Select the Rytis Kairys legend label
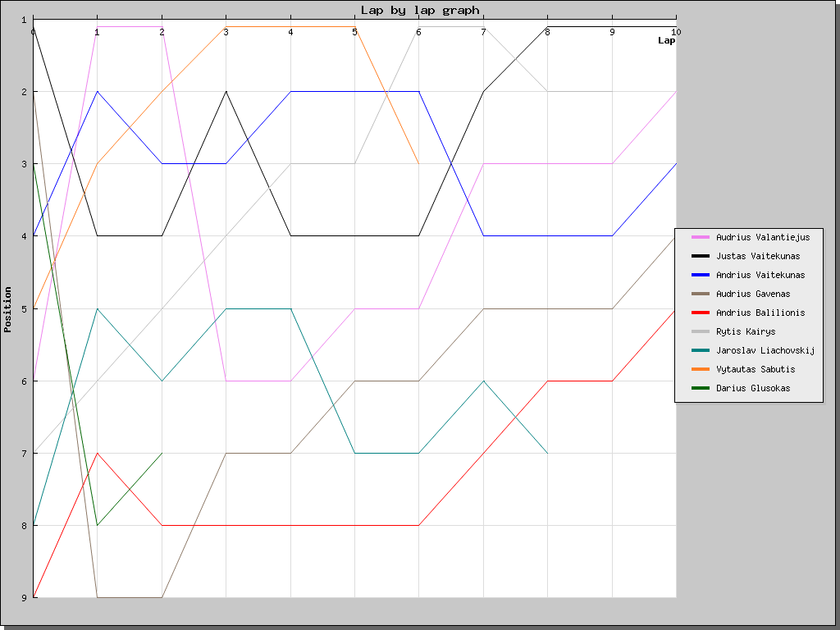The height and width of the screenshot is (630, 840). 746,331
